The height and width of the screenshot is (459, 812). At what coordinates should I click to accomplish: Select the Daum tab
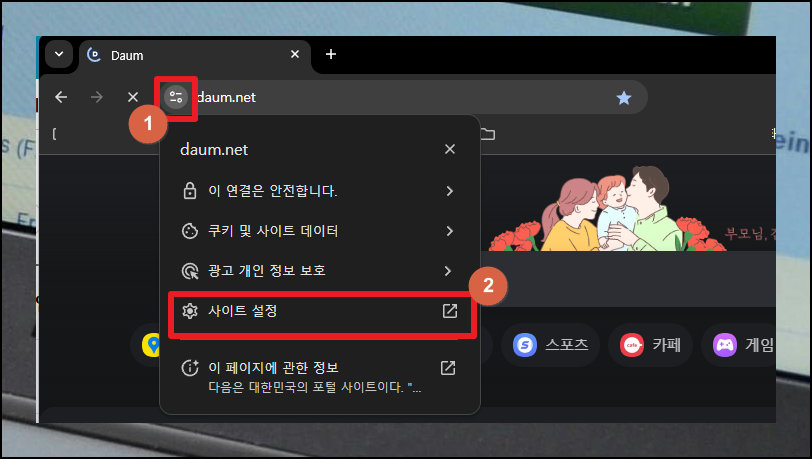click(x=195, y=55)
